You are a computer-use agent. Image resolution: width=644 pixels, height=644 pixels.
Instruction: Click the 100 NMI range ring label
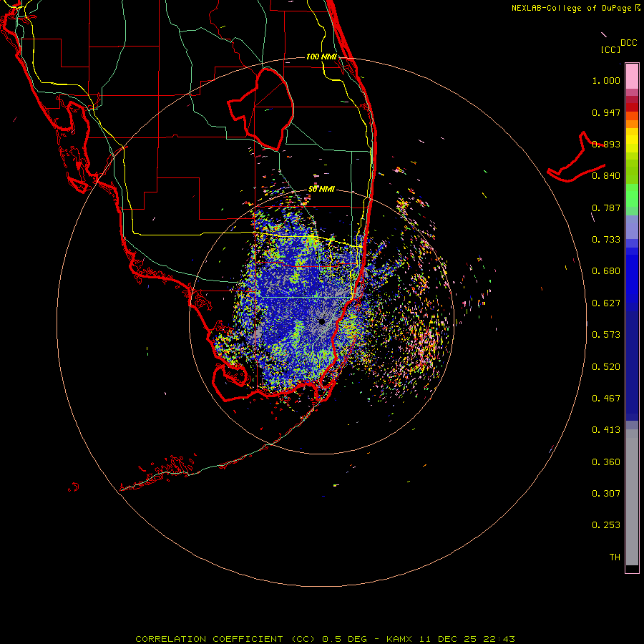(x=321, y=57)
